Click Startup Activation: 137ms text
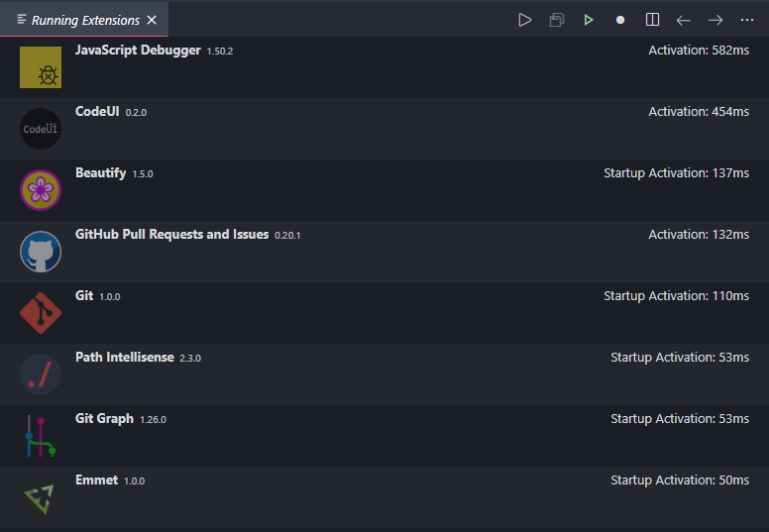 676,173
